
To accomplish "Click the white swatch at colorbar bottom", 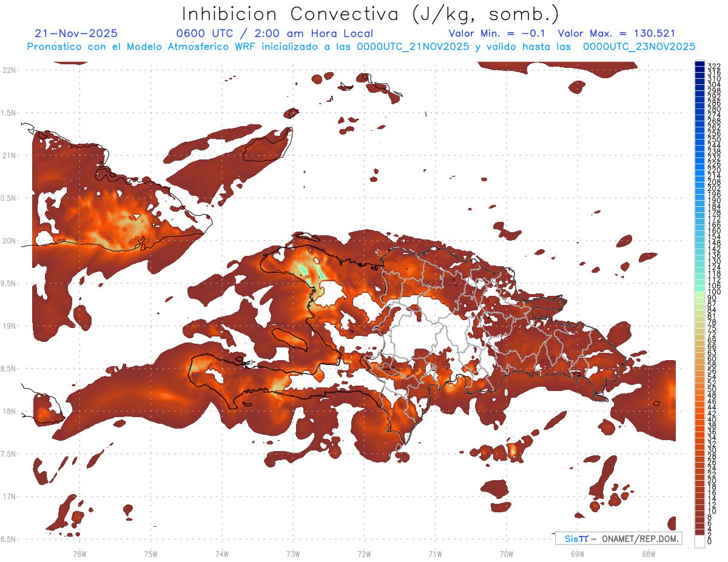I will click(699, 541).
